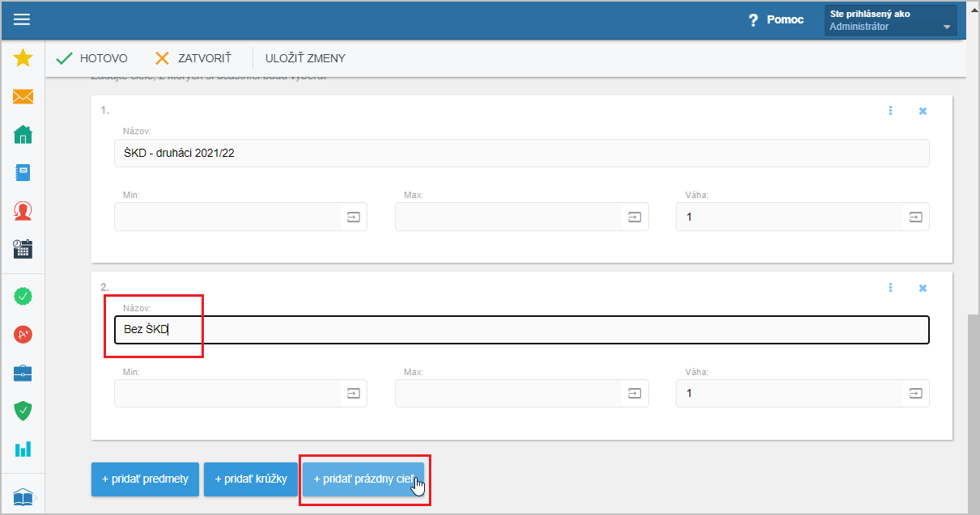Screen dimensions: 980x515
Task: Open the hamburger main menu
Action: coord(22,19)
